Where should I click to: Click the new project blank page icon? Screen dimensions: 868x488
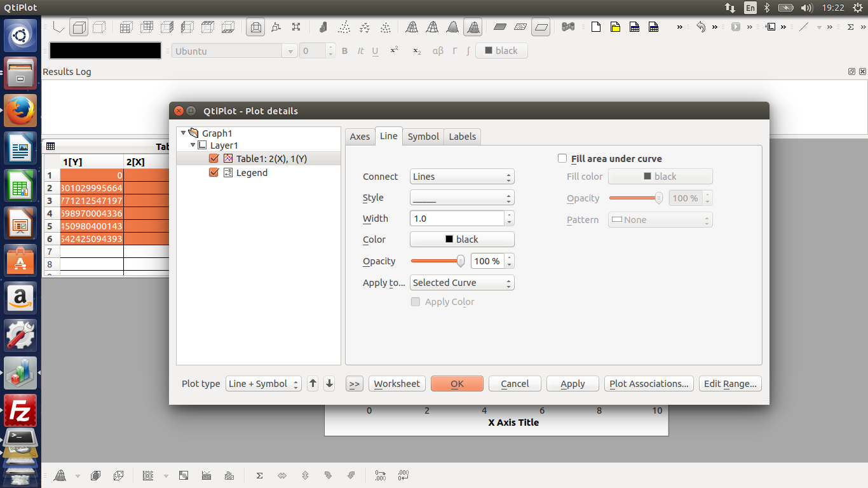[x=595, y=27]
